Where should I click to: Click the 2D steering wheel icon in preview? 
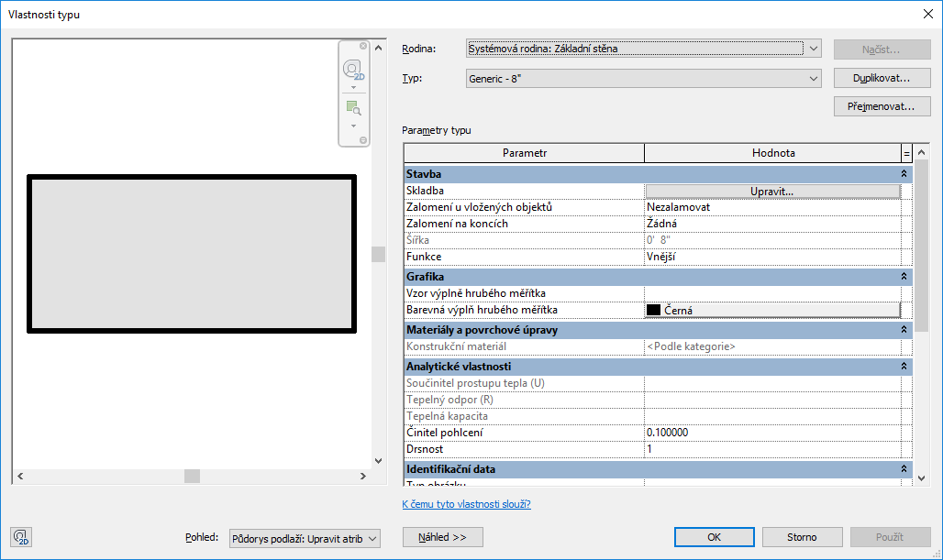point(354,70)
